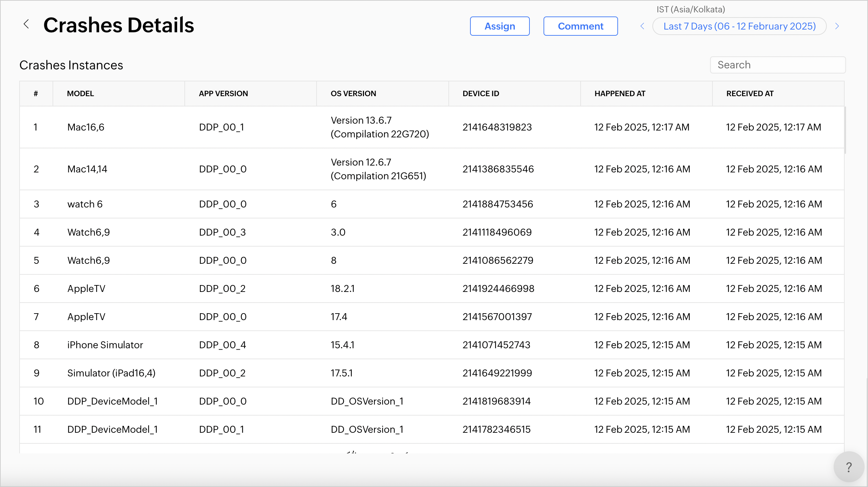Sort by the RECEIVED AT column header

[x=750, y=93]
